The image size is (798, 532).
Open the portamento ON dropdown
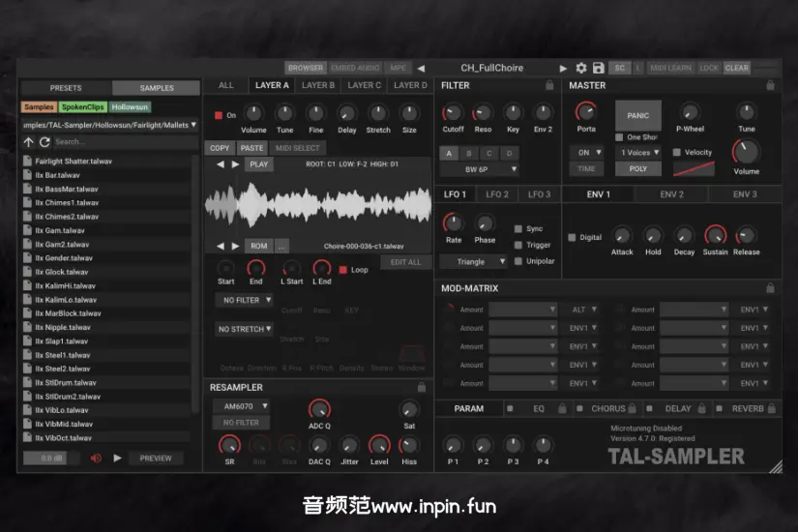coord(587,152)
